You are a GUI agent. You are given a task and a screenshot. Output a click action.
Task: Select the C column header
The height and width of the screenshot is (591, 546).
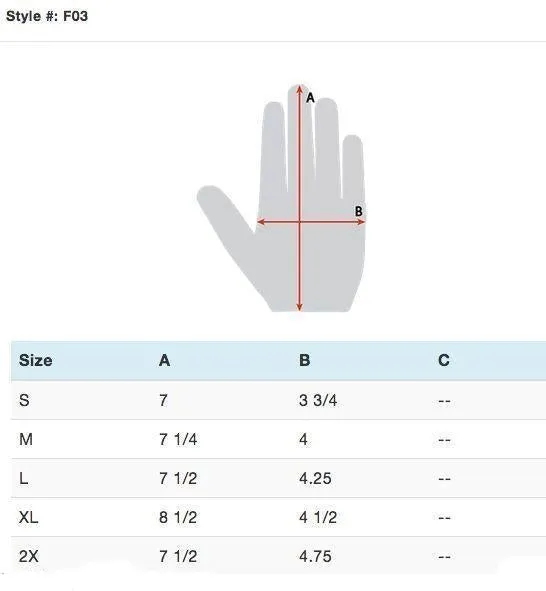444,360
